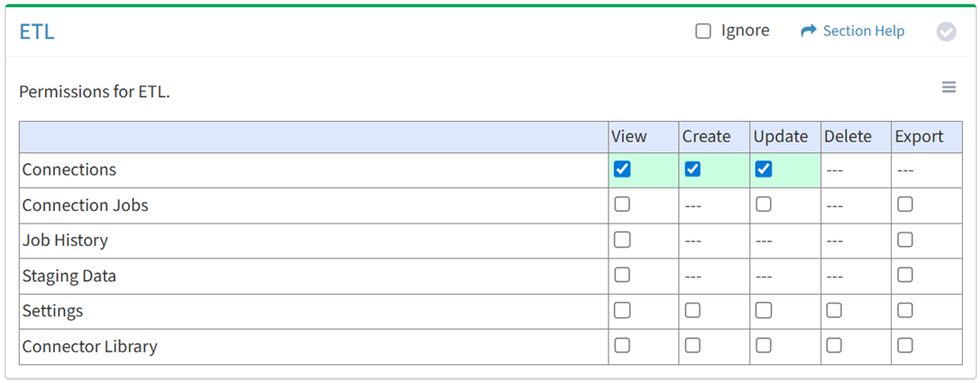The height and width of the screenshot is (383, 980).
Task: Check Delete permission for Settings
Action: (834, 310)
